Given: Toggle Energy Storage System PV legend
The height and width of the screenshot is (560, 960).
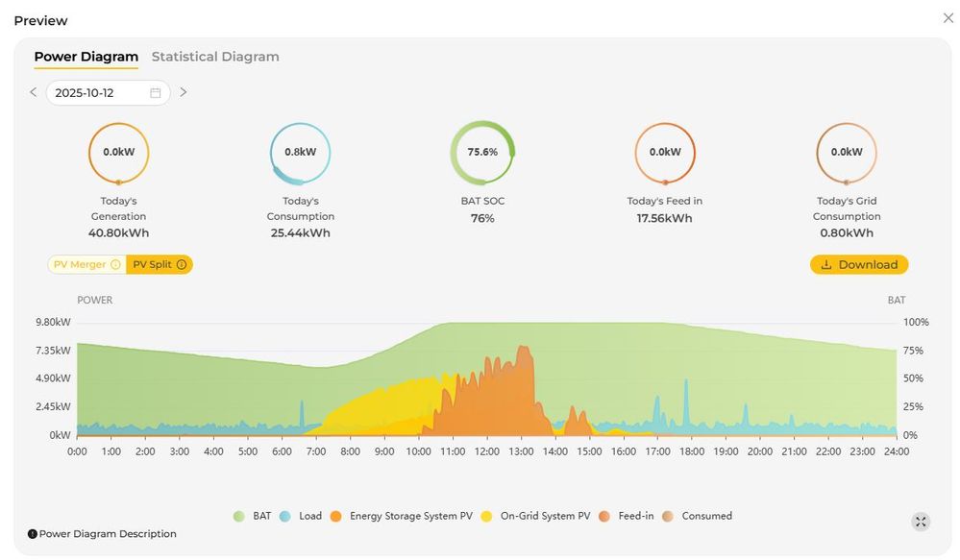Looking at the screenshot, I should pos(402,516).
